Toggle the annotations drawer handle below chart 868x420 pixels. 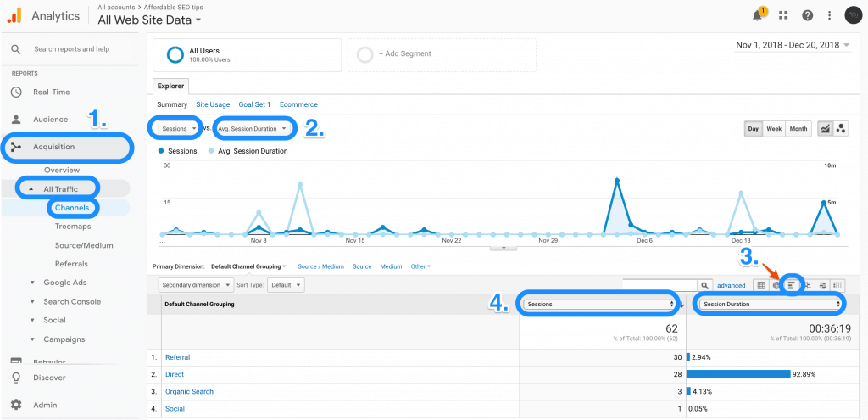tap(504, 248)
